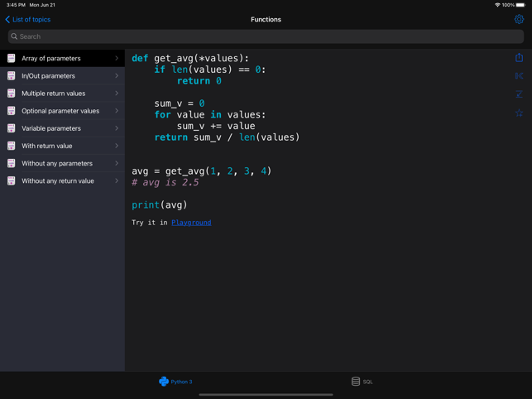Mark the snippet as favorite with the star
The width and height of the screenshot is (532, 399).
tap(519, 113)
